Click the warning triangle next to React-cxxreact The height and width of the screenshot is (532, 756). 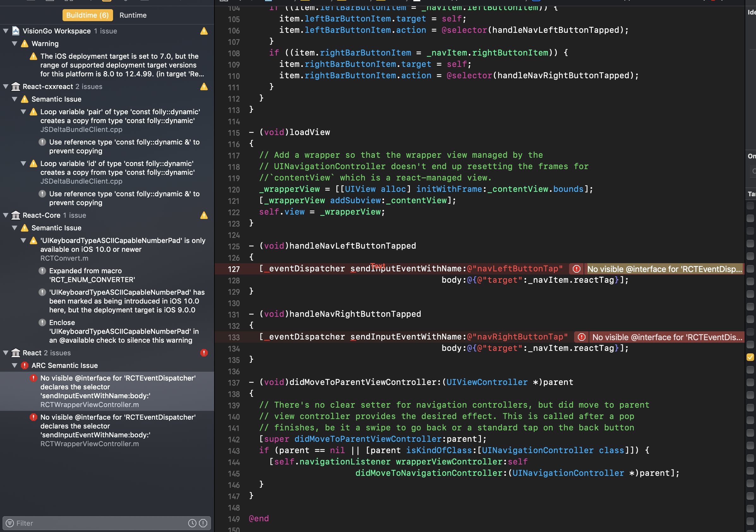click(204, 87)
